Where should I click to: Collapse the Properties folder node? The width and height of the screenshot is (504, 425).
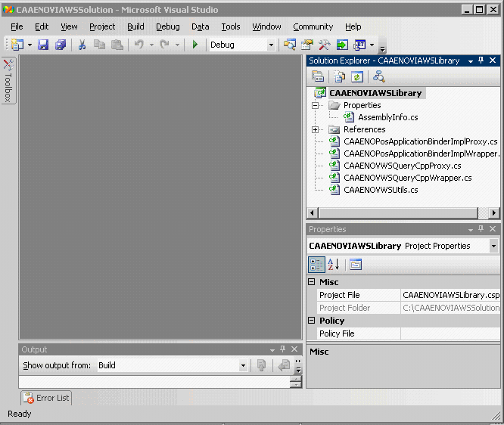tap(316, 105)
